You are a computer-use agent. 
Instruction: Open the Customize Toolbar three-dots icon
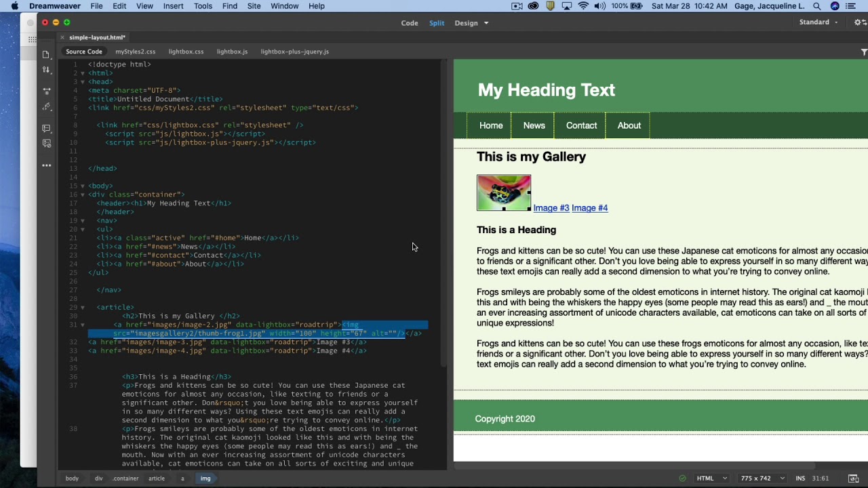point(46,165)
